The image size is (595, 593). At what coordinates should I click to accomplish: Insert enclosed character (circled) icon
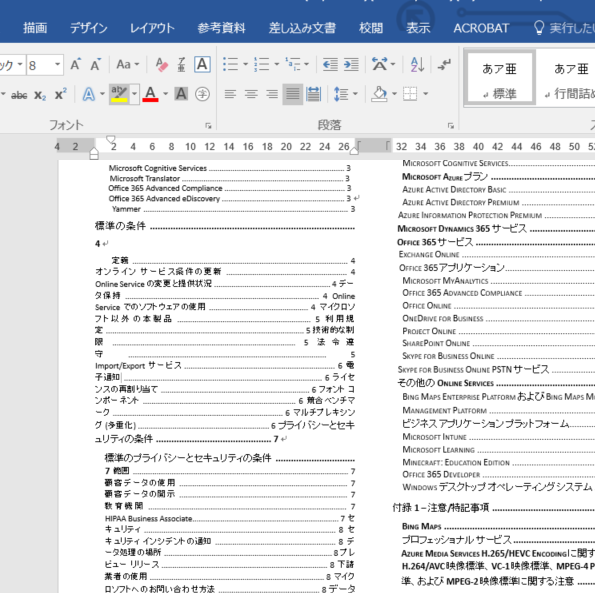[202, 94]
